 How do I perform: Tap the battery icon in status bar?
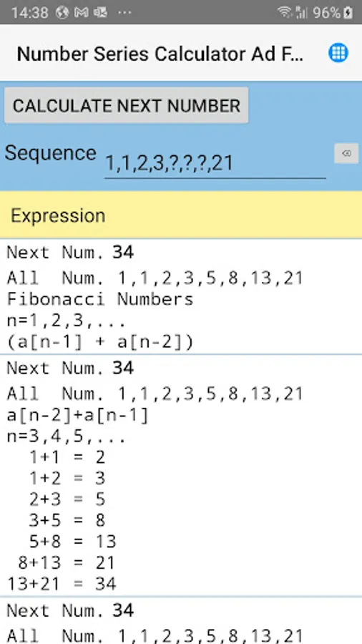[x=348, y=12]
